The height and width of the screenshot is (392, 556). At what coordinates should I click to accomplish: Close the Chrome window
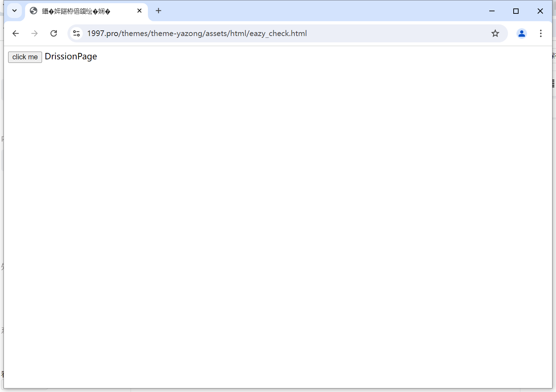click(x=540, y=11)
